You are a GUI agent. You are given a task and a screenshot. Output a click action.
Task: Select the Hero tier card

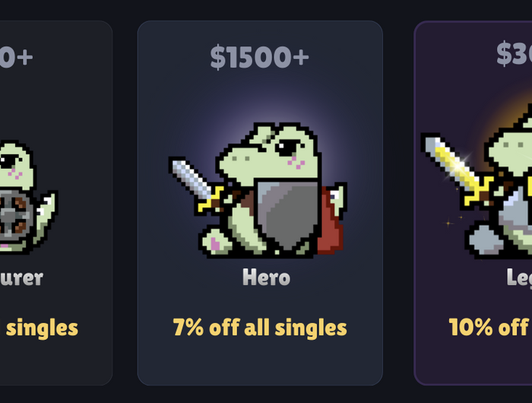(x=260, y=203)
